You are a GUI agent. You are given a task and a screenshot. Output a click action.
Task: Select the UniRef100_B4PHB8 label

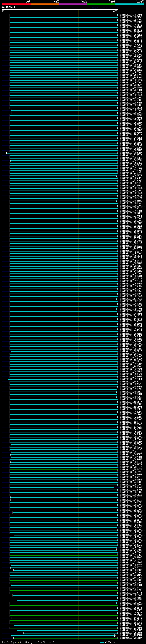[131, 337]
